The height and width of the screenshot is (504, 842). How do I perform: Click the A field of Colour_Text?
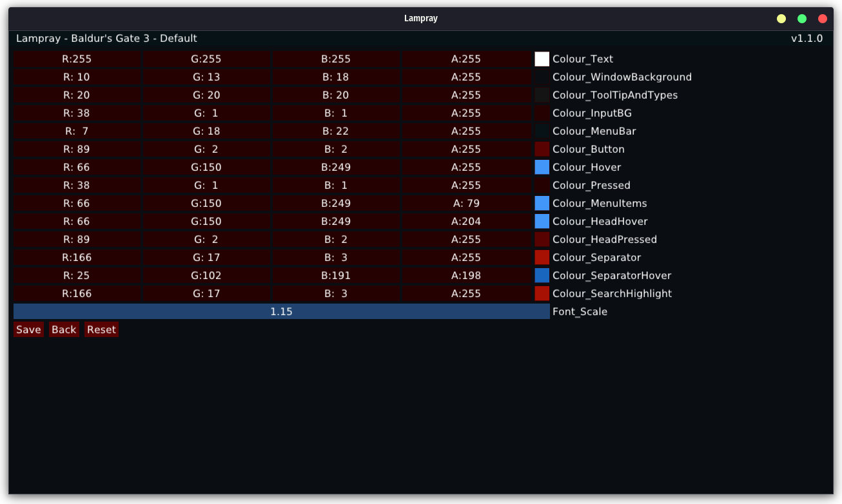(466, 59)
